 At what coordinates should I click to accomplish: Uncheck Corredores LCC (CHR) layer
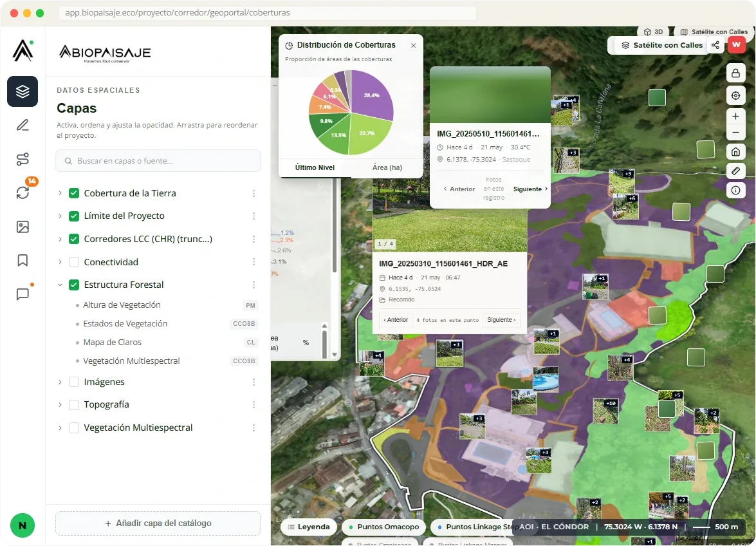(x=74, y=239)
